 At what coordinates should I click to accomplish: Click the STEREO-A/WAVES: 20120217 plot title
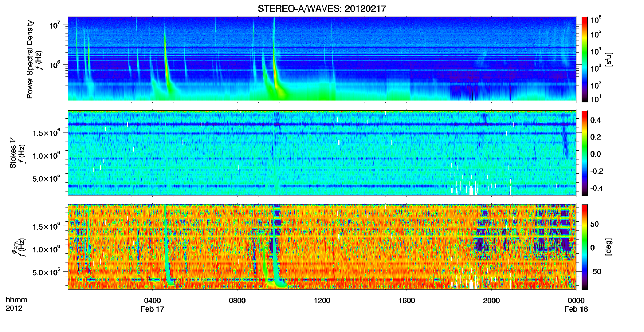click(x=322, y=9)
